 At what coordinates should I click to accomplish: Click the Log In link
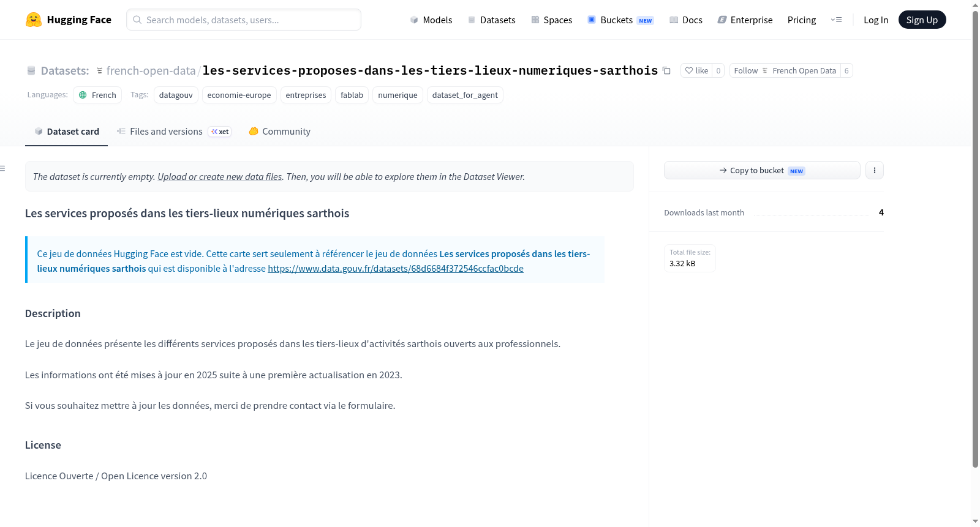tap(876, 20)
